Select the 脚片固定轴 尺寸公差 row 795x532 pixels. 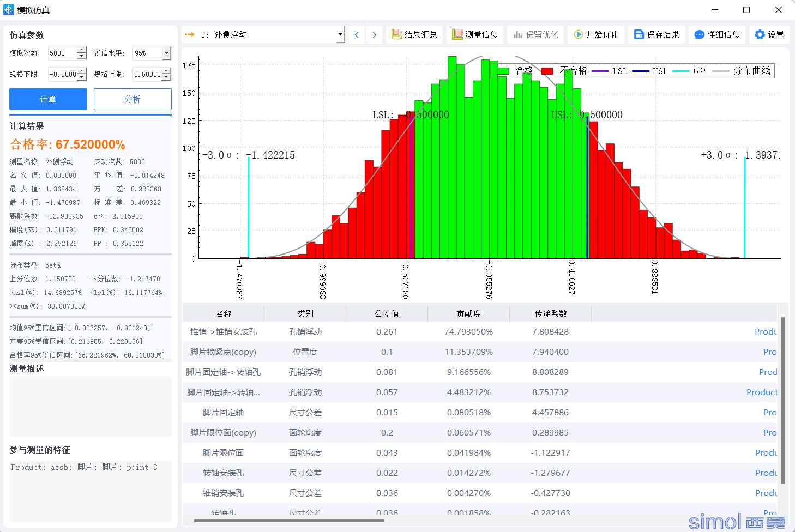(x=480, y=412)
